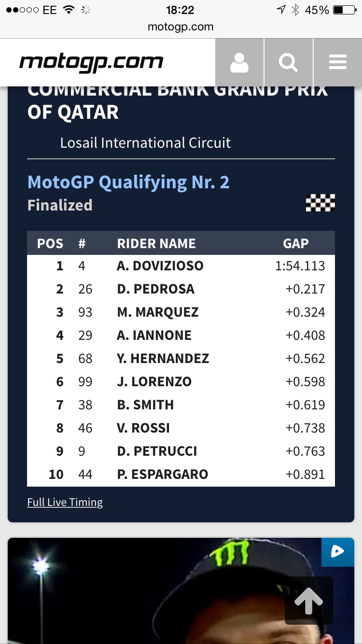
Task: Open MotoGP Qualifying Nr. 2 link
Action: coord(128,182)
